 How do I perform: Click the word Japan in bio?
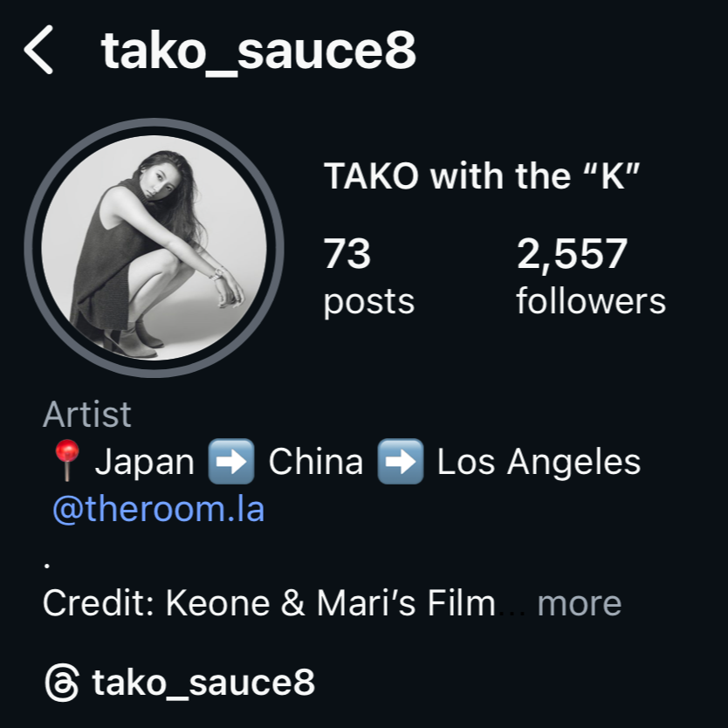144,463
